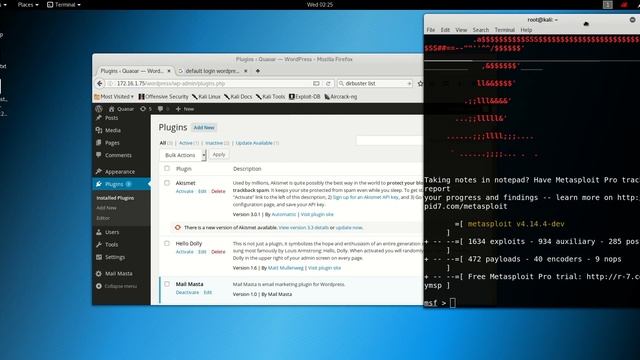Screen dimensions: 640x360
Task: Filter plugins by Inactive
Action: point(214,143)
